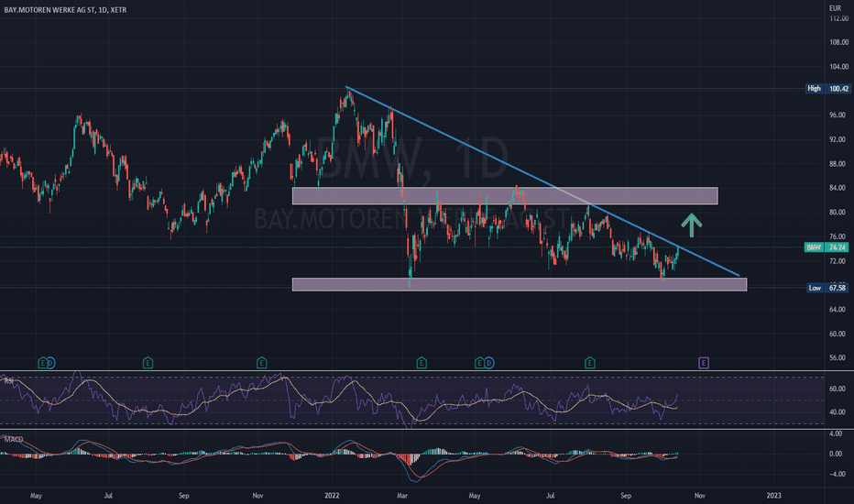Open the earnings E marker from August 2022

tap(589, 363)
